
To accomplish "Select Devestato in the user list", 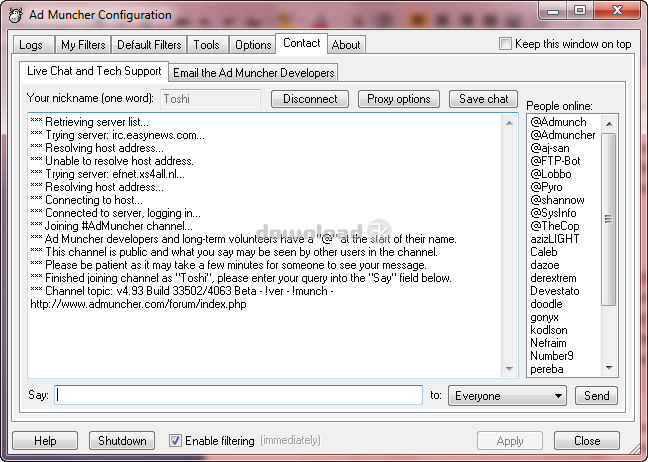I will click(555, 291).
